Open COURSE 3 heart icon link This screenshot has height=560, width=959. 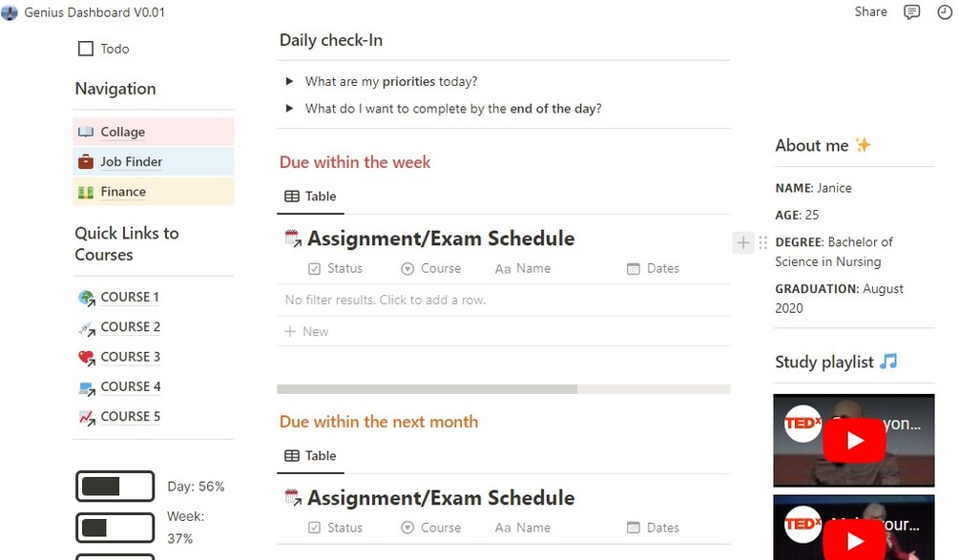86,358
